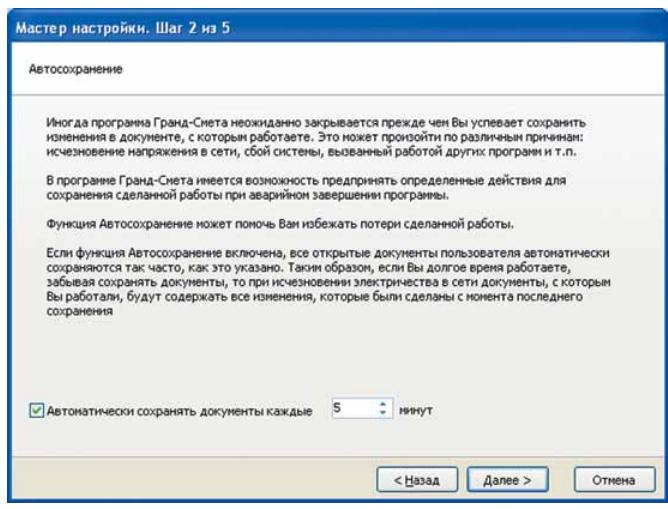
Task: Toggle the auto-save documents checkbox
Action: click(x=37, y=411)
